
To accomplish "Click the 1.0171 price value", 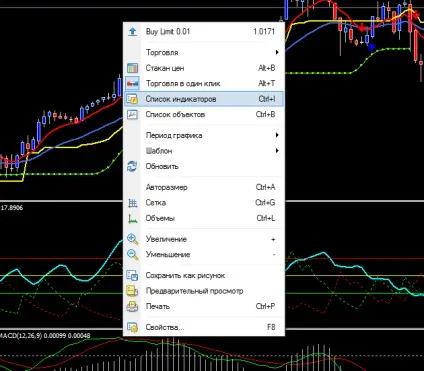I will click(x=264, y=32).
